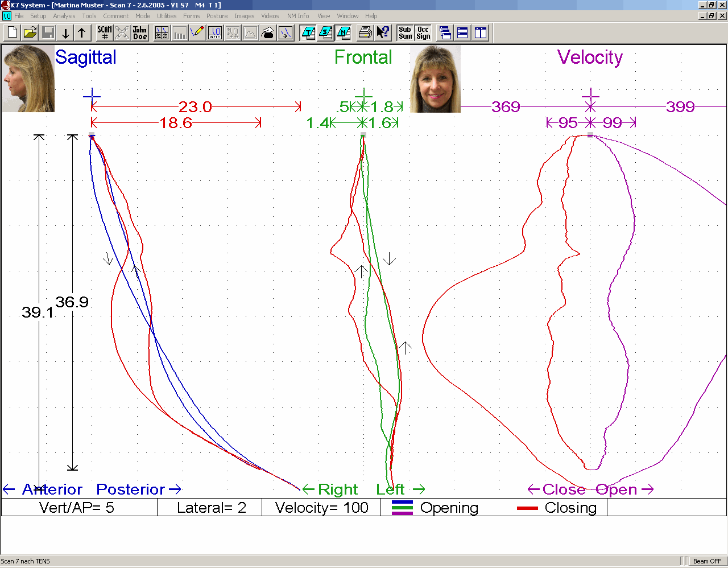The image size is (728, 568).
Task: Click the new file icon
Action: click(13, 33)
